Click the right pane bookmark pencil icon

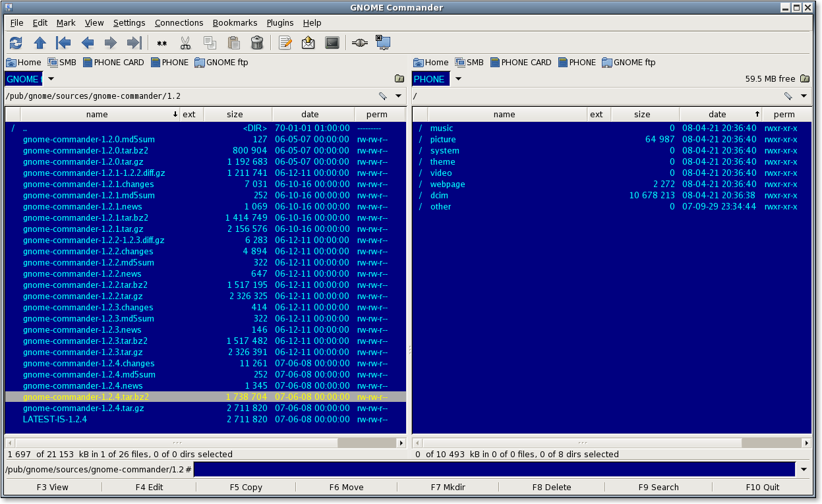788,96
